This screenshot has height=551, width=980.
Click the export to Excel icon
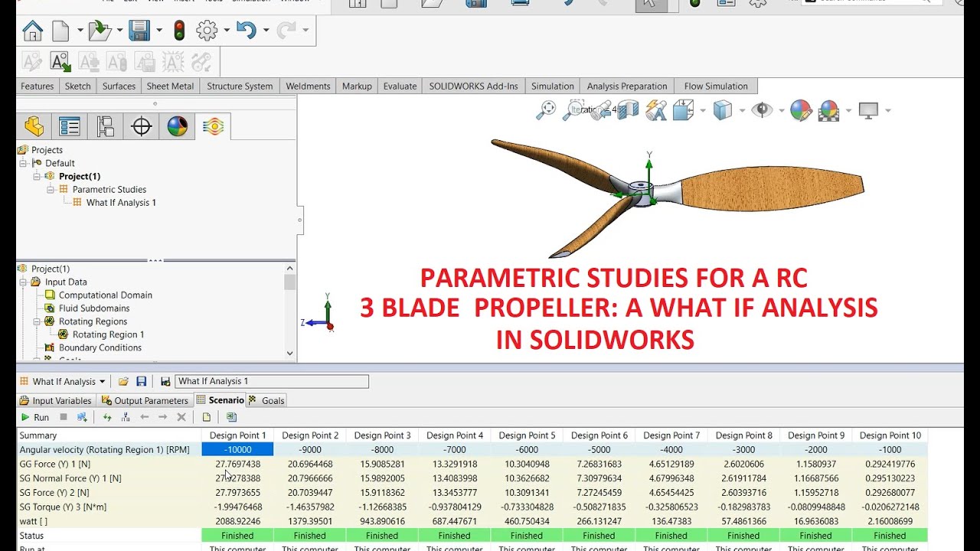231,417
